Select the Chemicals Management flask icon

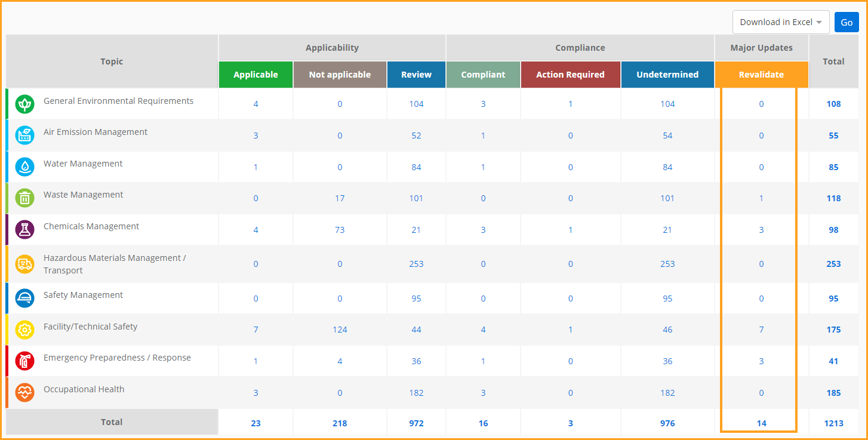coord(24,229)
